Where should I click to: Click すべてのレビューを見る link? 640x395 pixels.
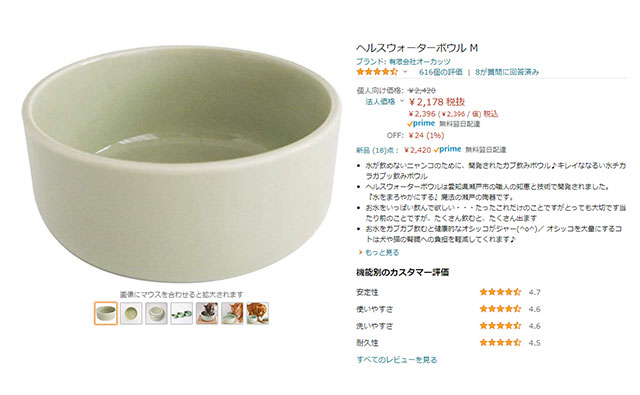click(397, 360)
